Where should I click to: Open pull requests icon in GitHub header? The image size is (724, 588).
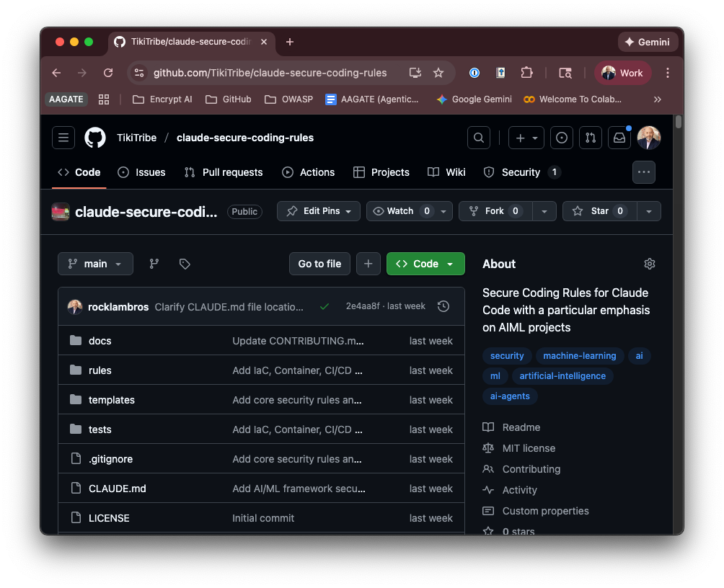point(591,138)
